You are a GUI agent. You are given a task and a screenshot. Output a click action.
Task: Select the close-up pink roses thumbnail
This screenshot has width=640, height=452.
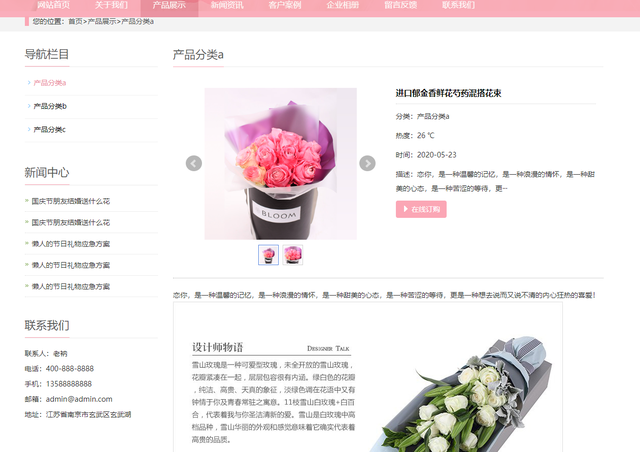pyautogui.click(x=293, y=255)
